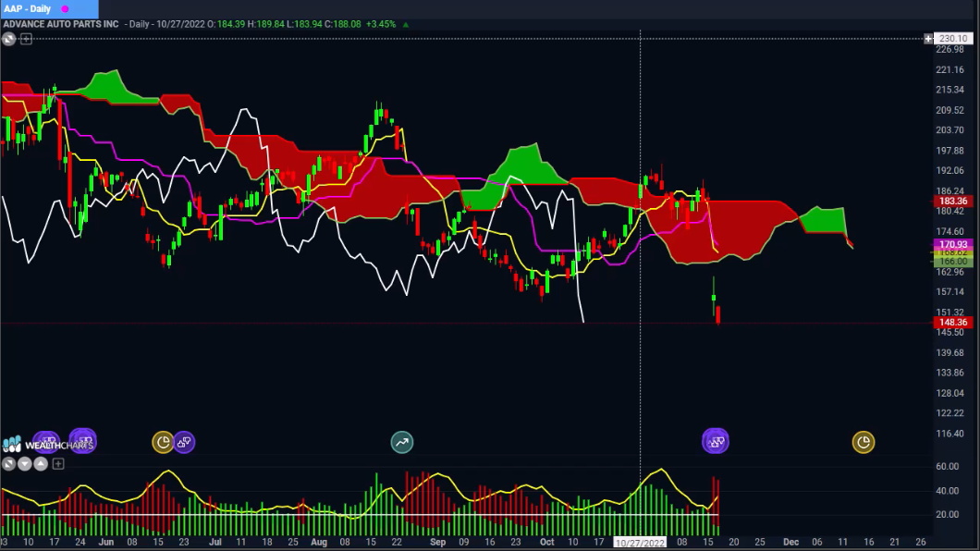The image size is (980, 551).
Task: Click the plus button beside the 230.10 price label
Action: tap(928, 39)
